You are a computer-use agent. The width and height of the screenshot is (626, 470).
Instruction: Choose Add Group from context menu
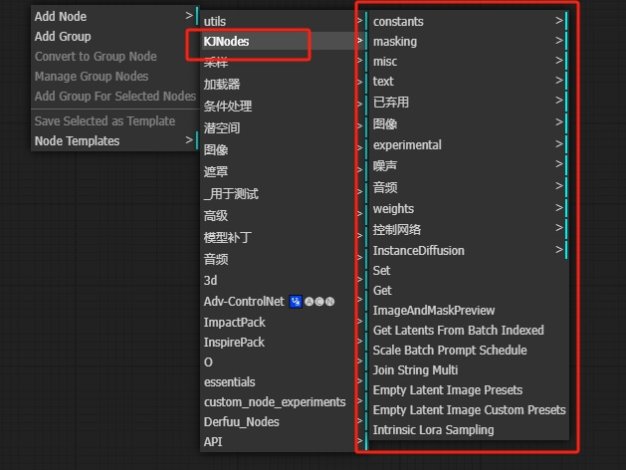pyautogui.click(x=115, y=36)
